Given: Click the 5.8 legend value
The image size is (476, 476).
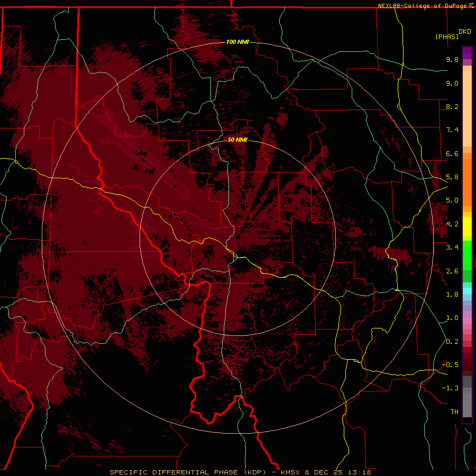Looking at the screenshot, I should (x=452, y=177).
